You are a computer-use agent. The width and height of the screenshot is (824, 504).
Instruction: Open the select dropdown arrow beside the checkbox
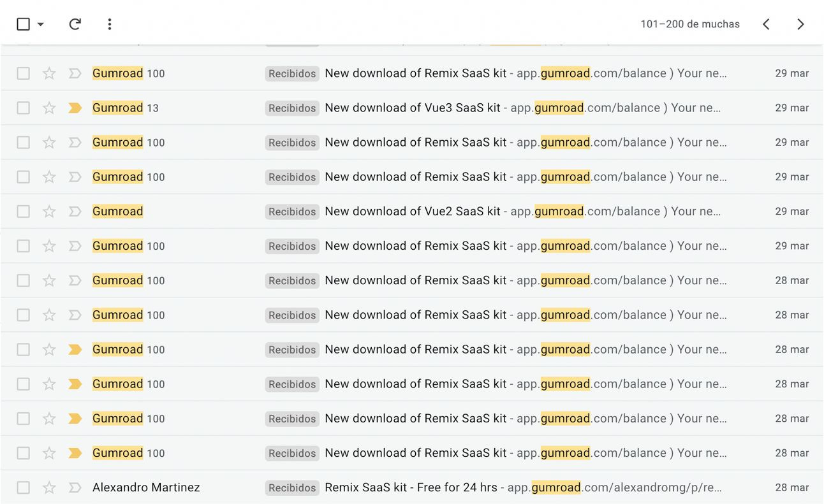pyautogui.click(x=41, y=24)
